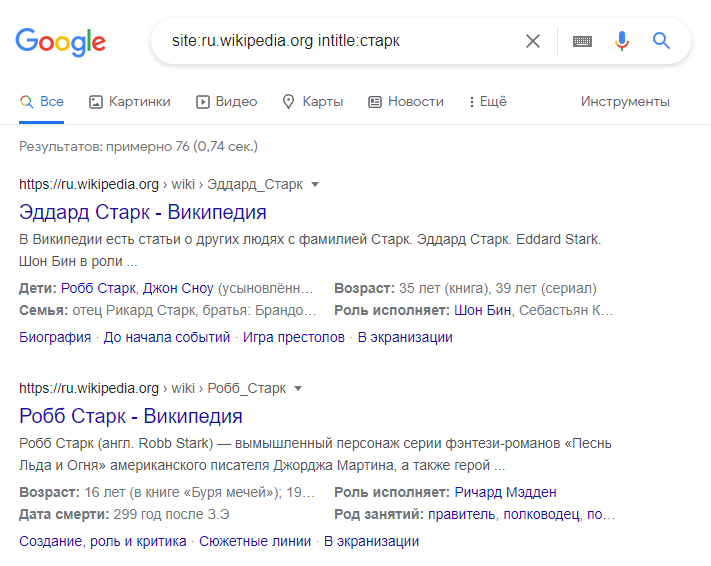
Task: Open the Ричард Мэдден link
Action: point(506,492)
